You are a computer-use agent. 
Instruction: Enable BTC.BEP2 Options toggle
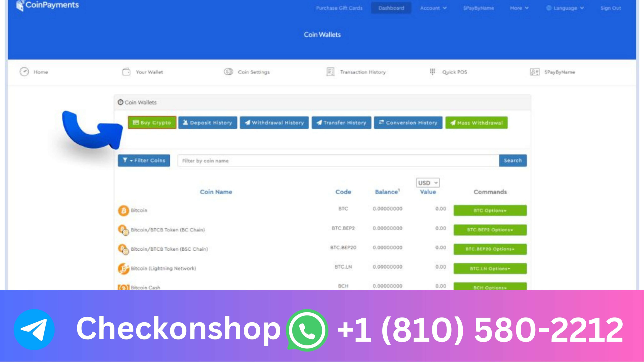tap(490, 230)
